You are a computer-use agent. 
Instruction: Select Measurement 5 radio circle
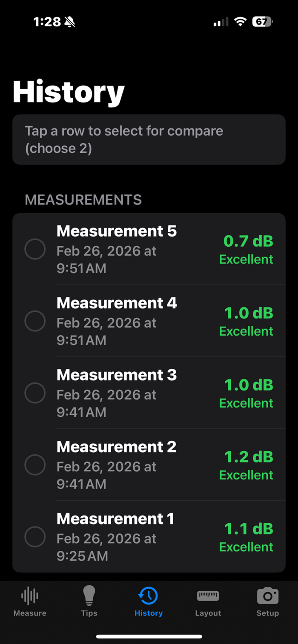35,249
